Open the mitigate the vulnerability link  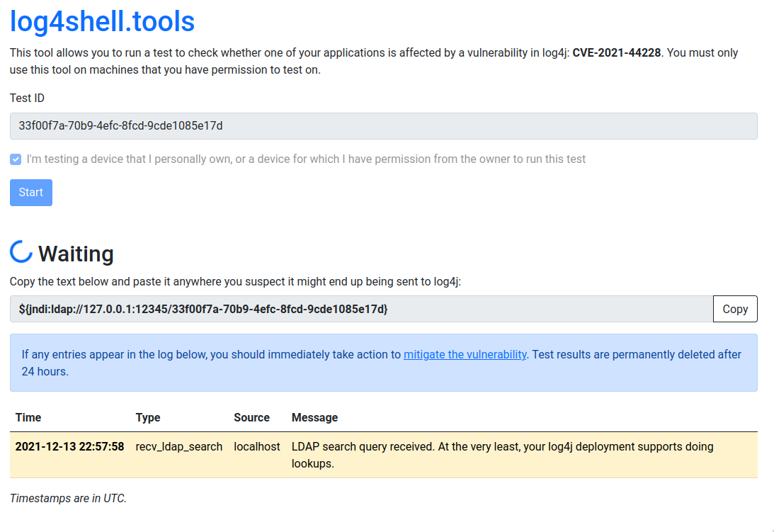pyautogui.click(x=465, y=354)
